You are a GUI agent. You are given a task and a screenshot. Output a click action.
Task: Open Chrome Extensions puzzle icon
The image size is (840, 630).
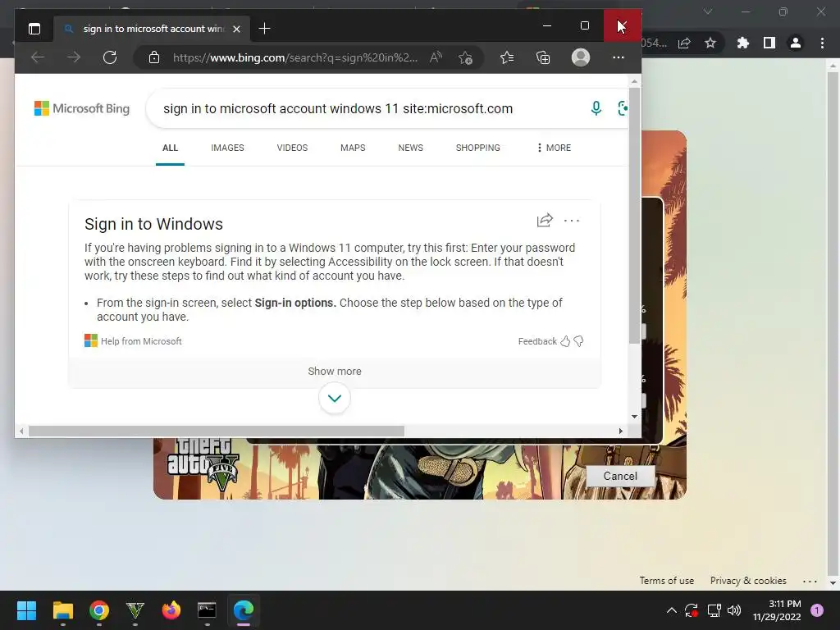tap(743, 43)
